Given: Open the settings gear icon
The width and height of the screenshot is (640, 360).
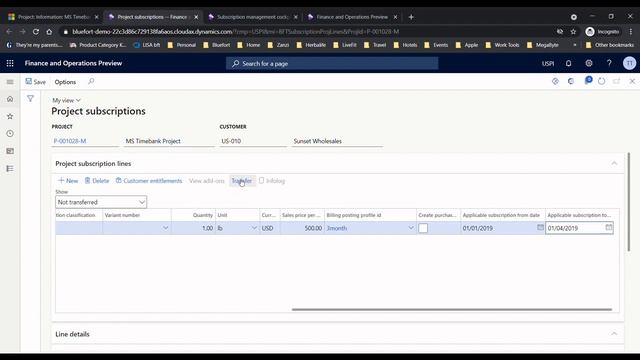Looking at the screenshot, I should (589, 63).
